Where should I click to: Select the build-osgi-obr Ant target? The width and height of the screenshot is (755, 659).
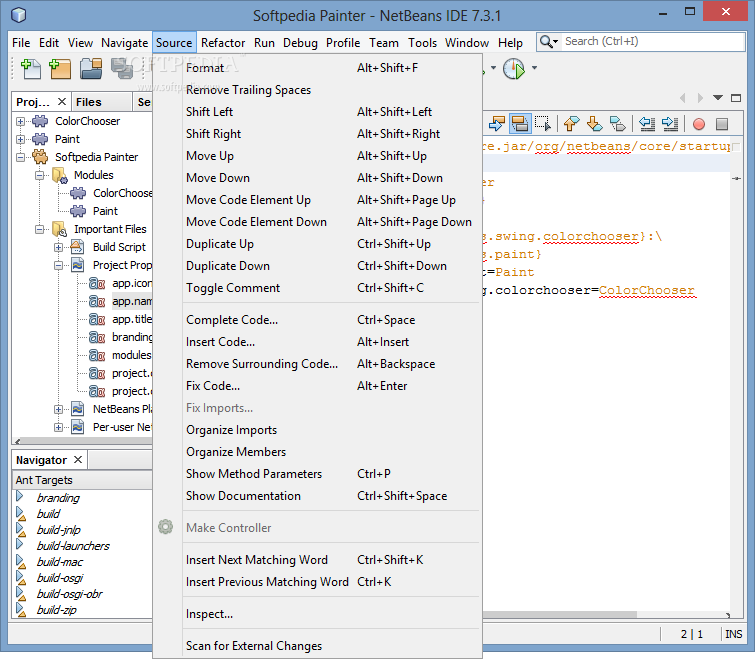69,594
